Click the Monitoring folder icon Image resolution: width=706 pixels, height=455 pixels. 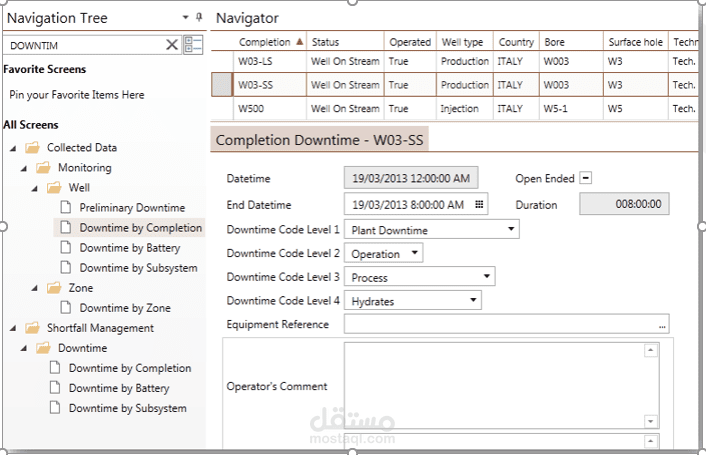click(x=43, y=168)
